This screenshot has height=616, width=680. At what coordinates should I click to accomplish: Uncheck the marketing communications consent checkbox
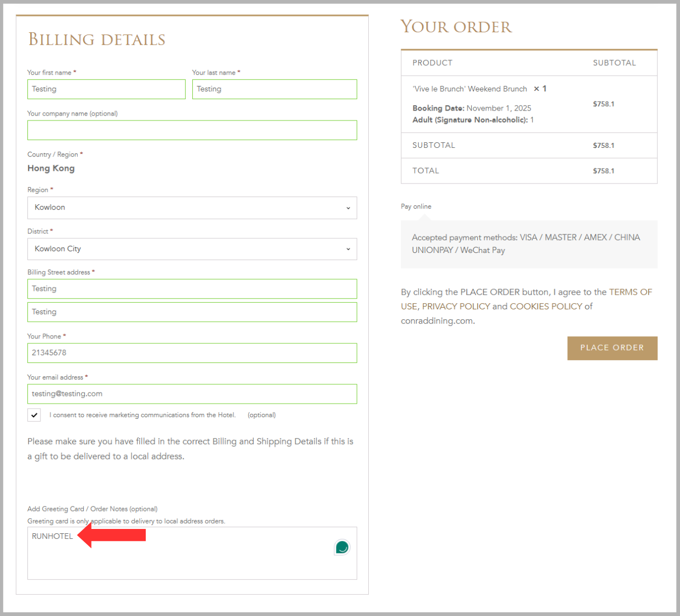pos(34,415)
